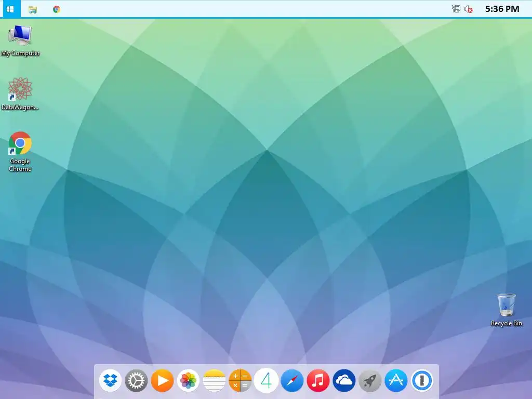Open Dropbox from the dock
532x399 pixels.
pyautogui.click(x=110, y=381)
